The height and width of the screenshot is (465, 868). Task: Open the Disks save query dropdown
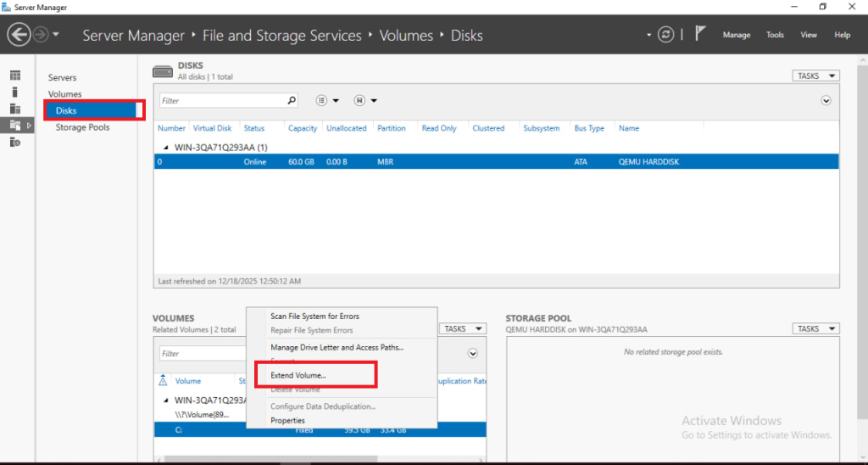[x=365, y=100]
